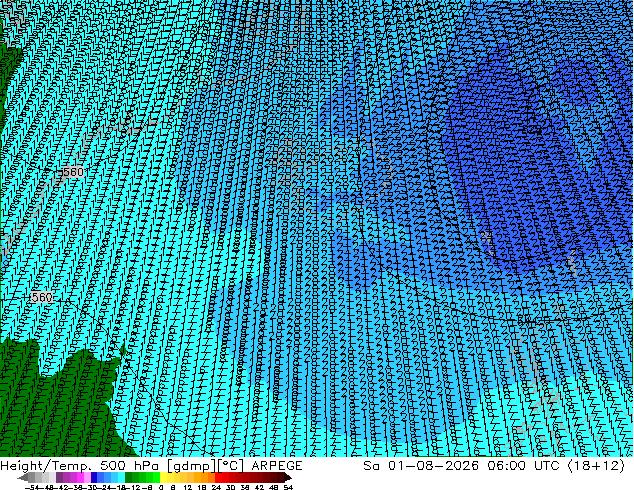Viewport: 634px width, 490px height.
Task: Click the 24 legend value
Action: 216,488
